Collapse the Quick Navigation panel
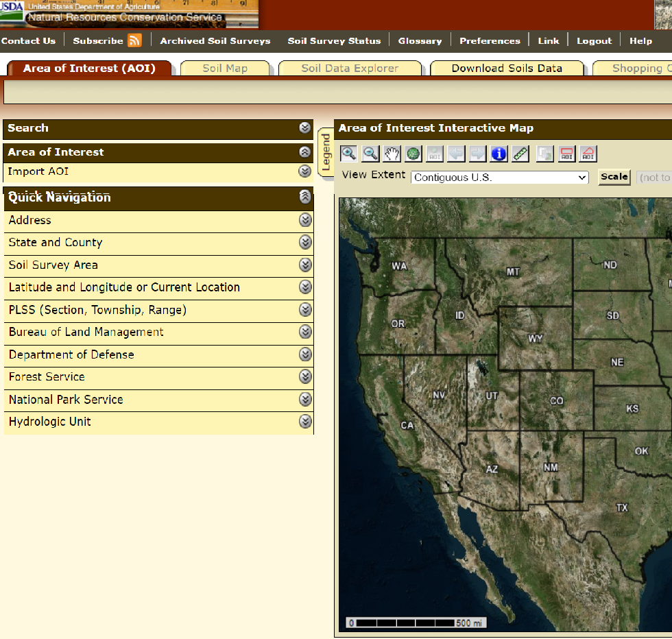Image resolution: width=672 pixels, height=639 pixels. (x=305, y=197)
